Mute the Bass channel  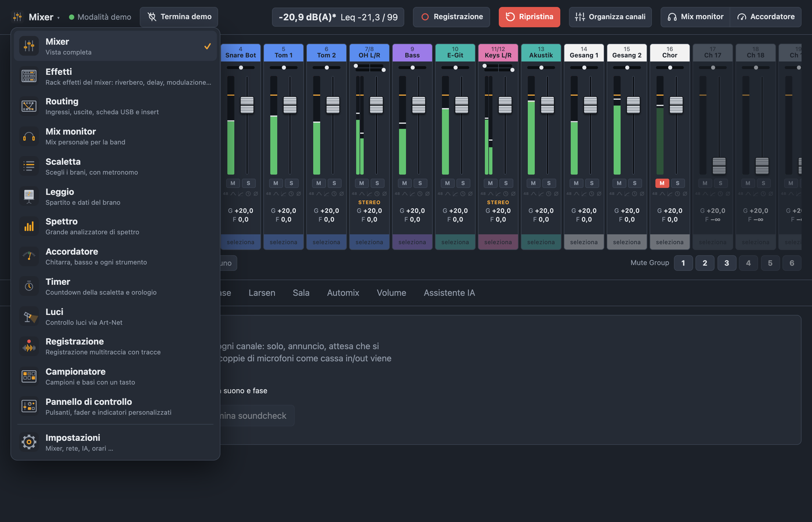[404, 183]
